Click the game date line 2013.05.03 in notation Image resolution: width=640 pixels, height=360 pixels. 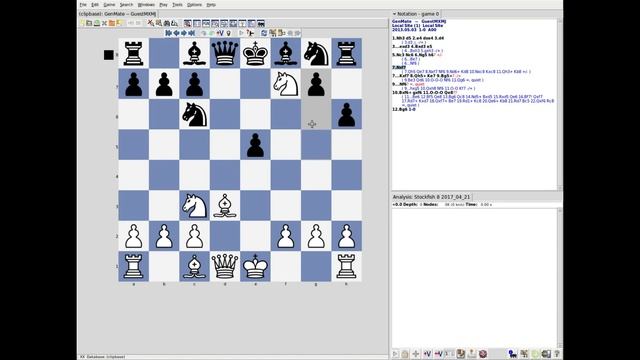pyautogui.click(x=414, y=30)
